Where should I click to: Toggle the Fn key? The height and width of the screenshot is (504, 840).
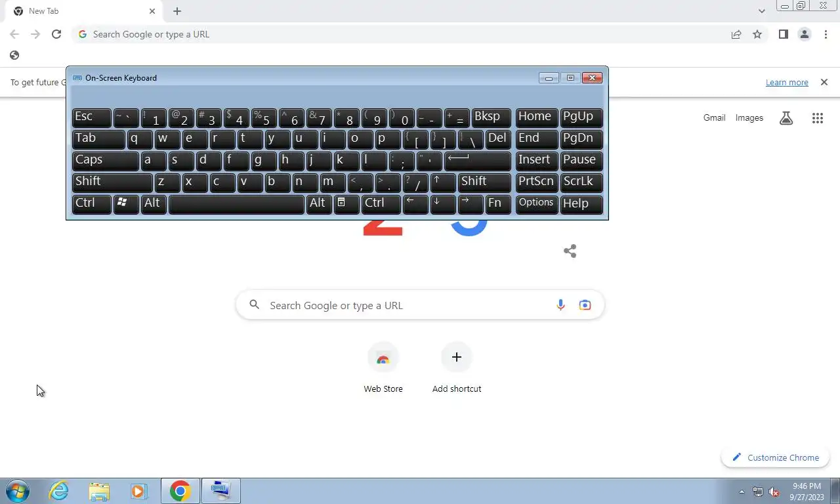tap(498, 204)
